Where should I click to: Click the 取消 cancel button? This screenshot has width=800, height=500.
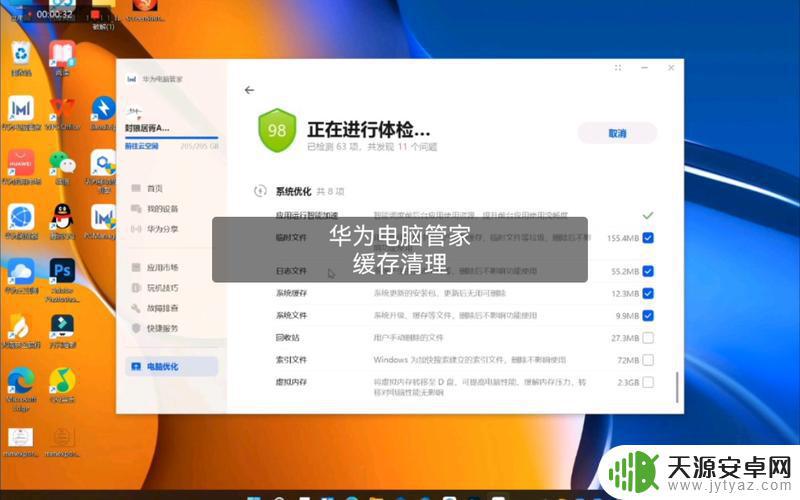coord(617,133)
